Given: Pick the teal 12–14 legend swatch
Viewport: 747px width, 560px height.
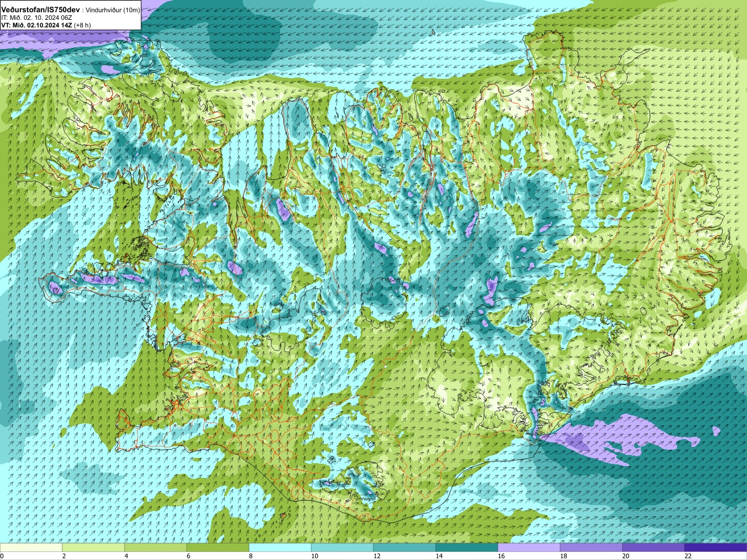Looking at the screenshot, I should 404,548.
